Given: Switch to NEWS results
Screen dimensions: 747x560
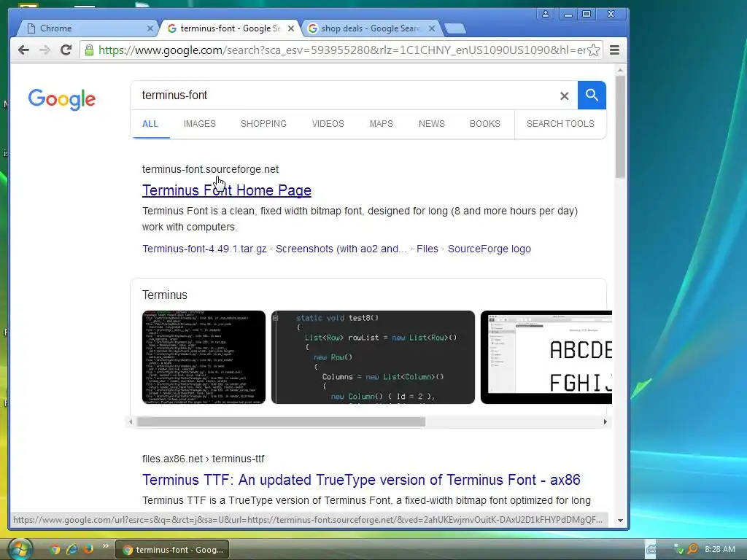Looking at the screenshot, I should click(432, 124).
